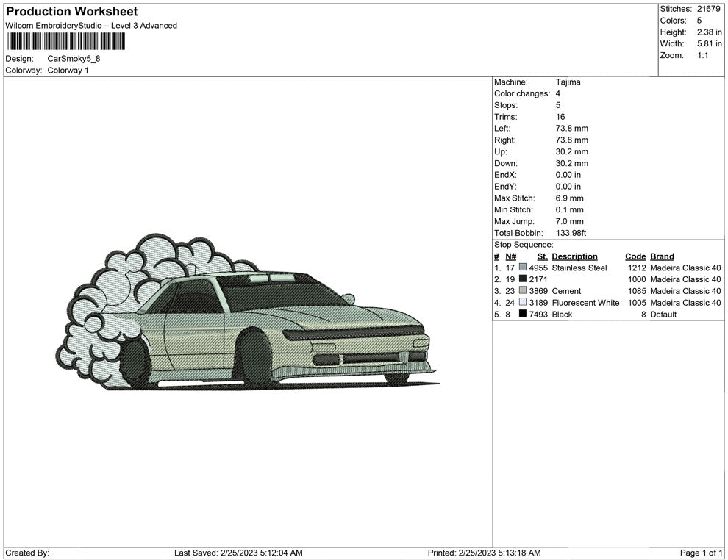Click the Zoom 1:1 value
Viewport: 728px width, 560px height.
tap(702, 56)
